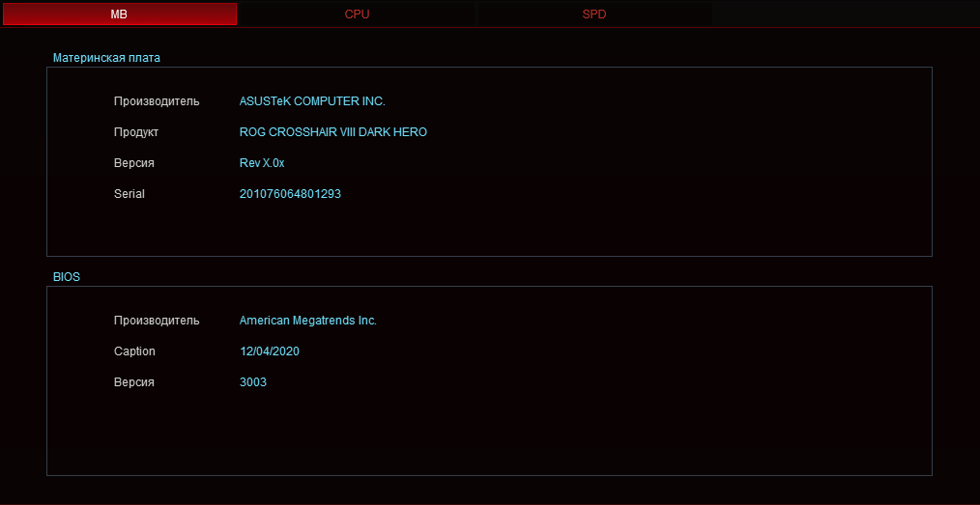Select the MB tab

click(119, 14)
